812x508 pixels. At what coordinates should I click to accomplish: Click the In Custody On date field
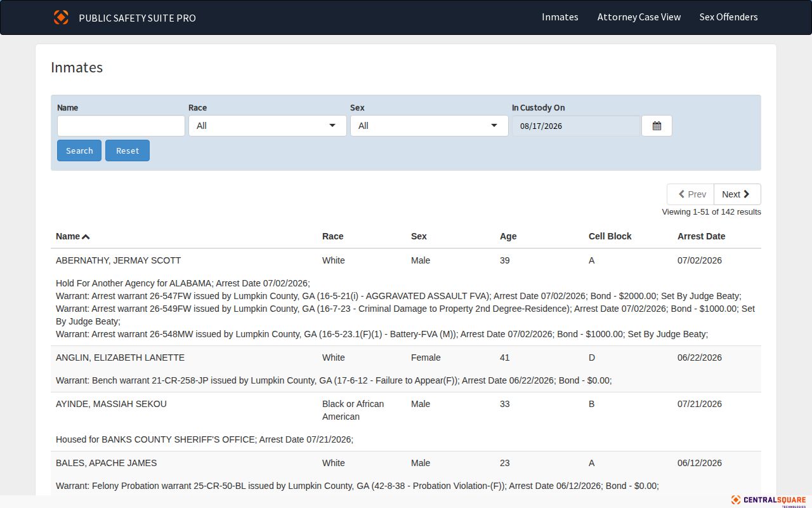576,126
